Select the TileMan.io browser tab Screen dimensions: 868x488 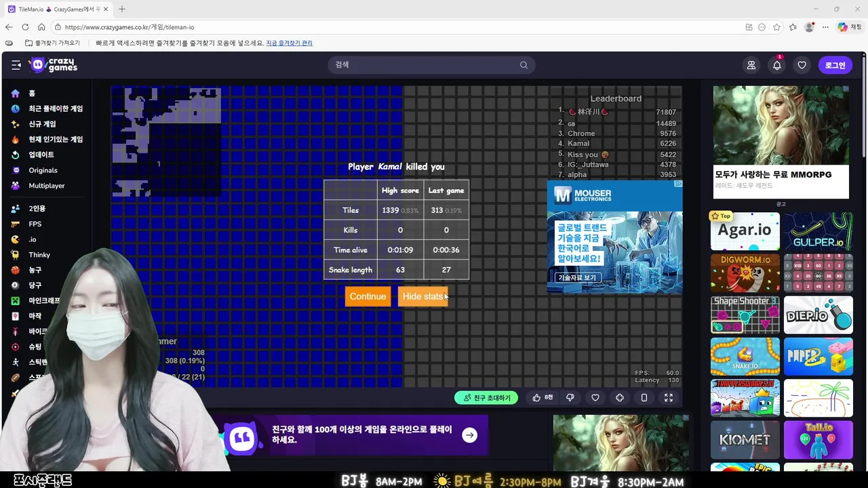60,9
